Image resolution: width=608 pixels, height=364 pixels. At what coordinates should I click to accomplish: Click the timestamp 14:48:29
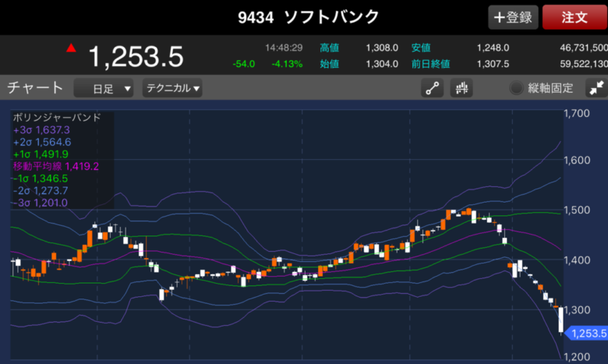click(284, 48)
